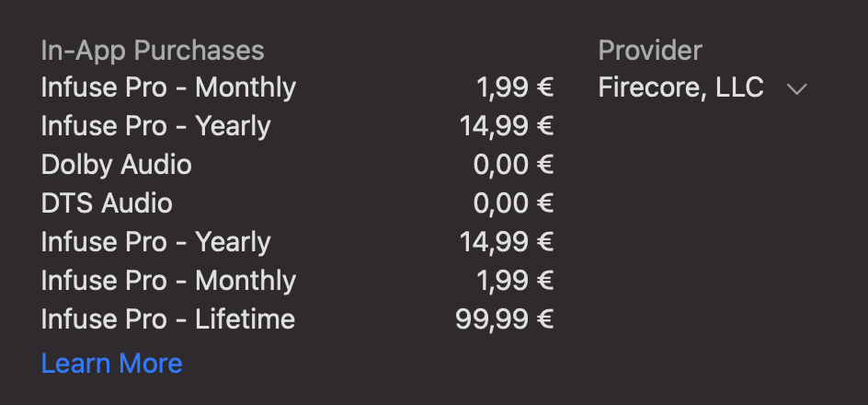
Task: Select the topmost Infuse Pro - Monthly entry
Action: coord(168,87)
